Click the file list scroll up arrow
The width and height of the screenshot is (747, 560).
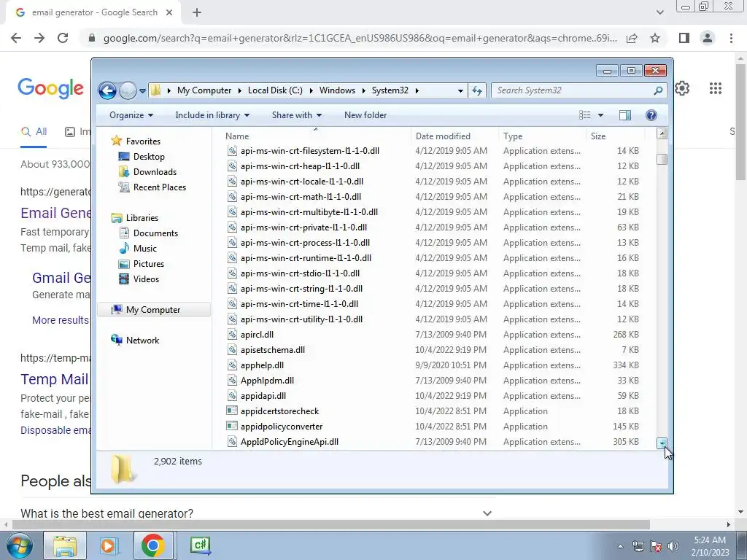(662, 134)
